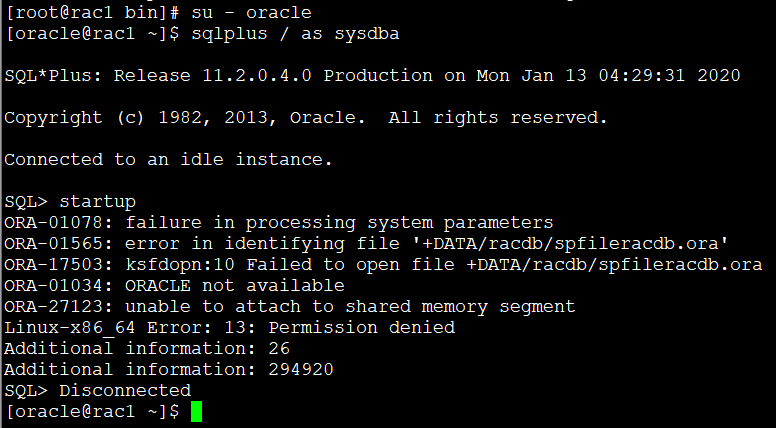Click the green terminal cursor block

196,412
